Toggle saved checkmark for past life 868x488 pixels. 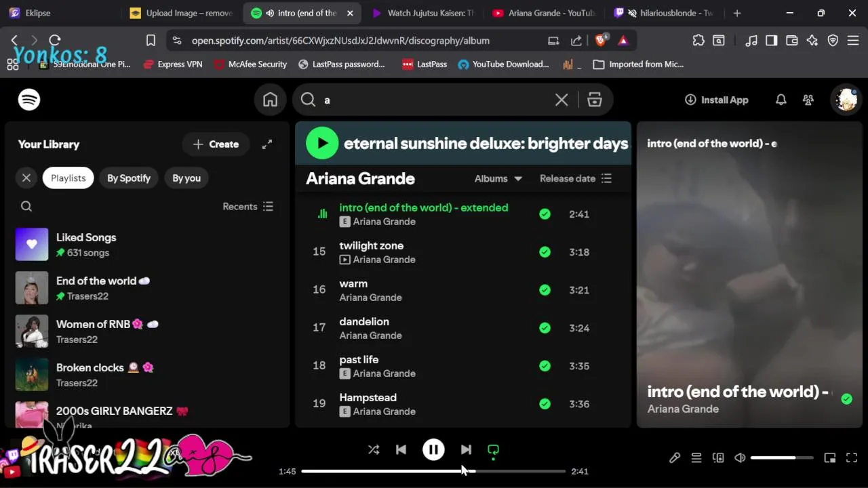click(x=545, y=366)
